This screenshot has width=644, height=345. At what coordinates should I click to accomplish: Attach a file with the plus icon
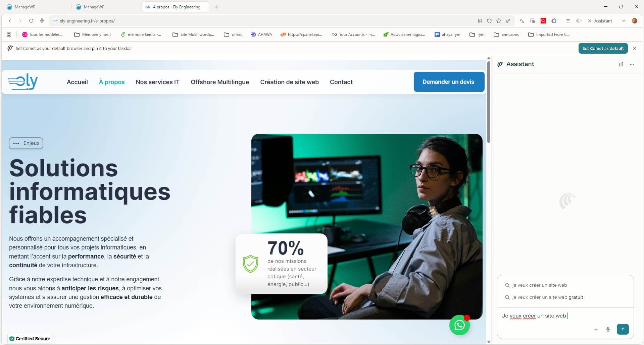[596, 329]
